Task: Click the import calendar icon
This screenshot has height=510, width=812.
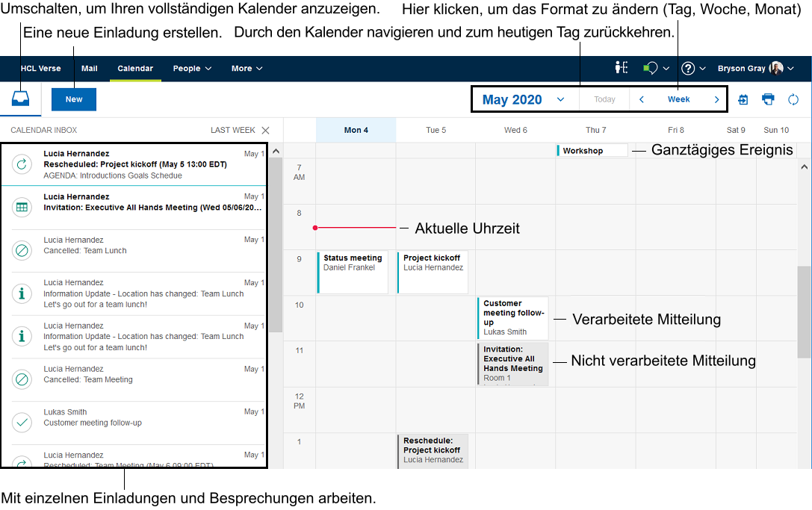Action: point(743,99)
